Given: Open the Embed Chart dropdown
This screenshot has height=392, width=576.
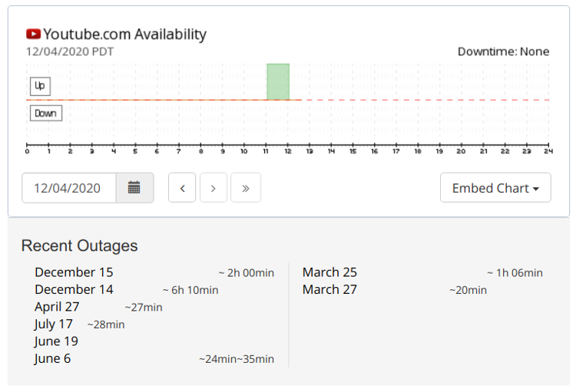Looking at the screenshot, I should 495,188.
